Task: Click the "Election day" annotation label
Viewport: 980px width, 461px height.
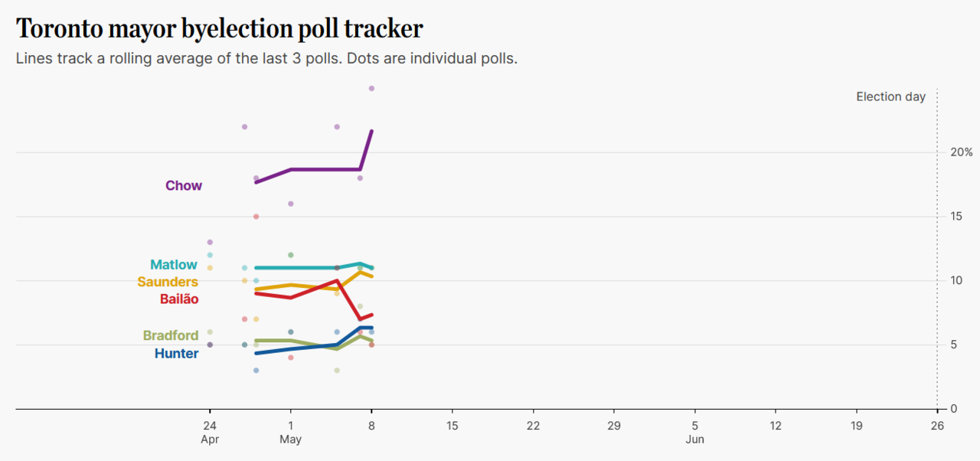Action: pyautogui.click(x=890, y=96)
